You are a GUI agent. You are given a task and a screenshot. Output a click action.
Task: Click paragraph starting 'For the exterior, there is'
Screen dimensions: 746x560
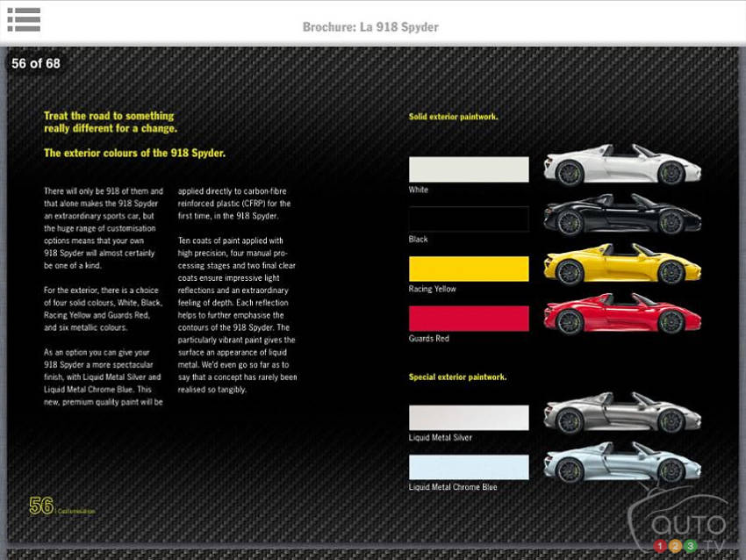[104, 309]
